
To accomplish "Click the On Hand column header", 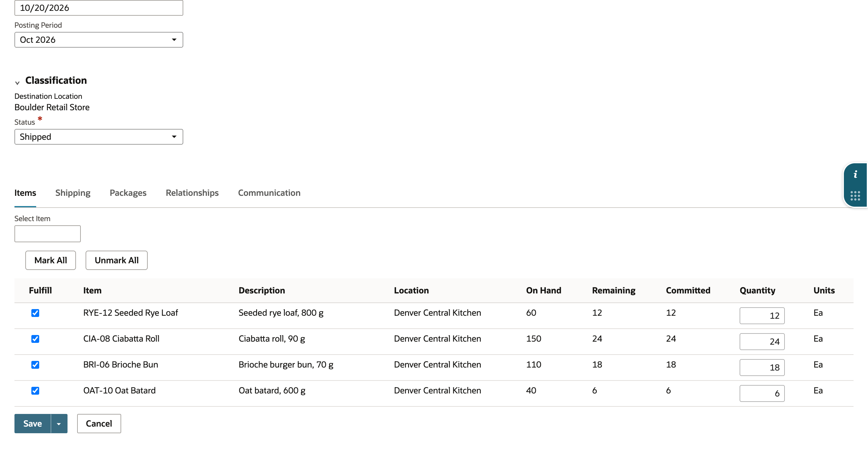I will coord(543,291).
